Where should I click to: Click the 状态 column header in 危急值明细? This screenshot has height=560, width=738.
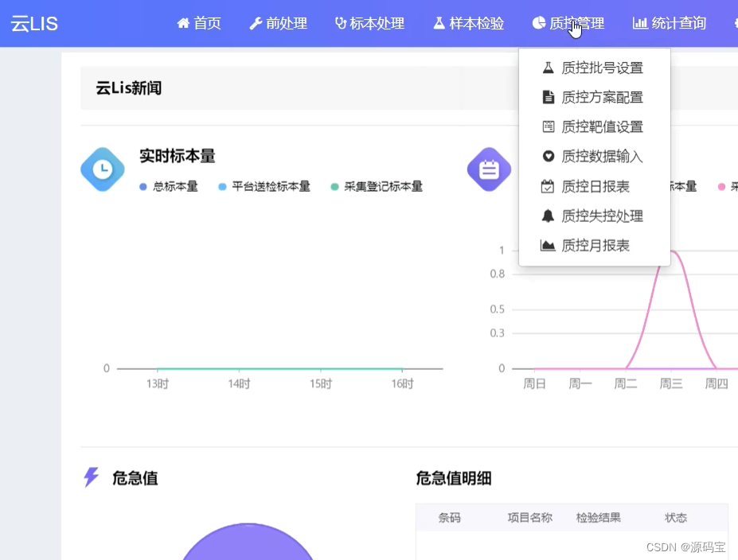[x=674, y=517]
